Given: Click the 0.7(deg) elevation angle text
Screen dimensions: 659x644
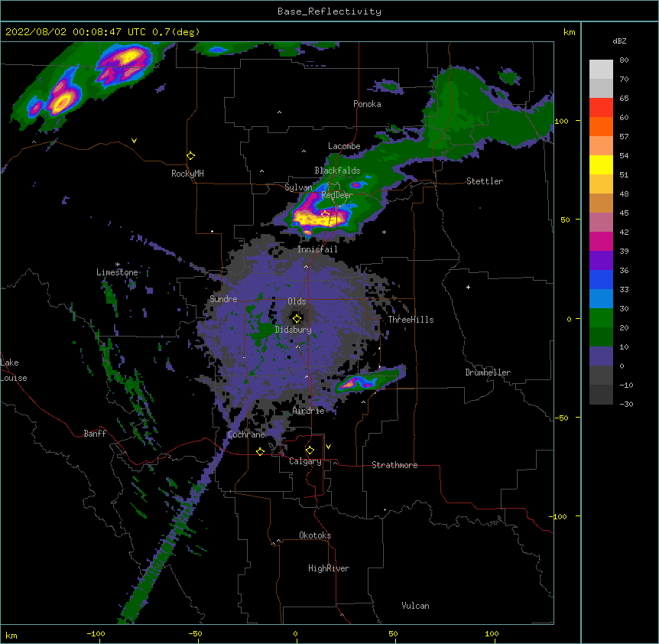Looking at the screenshot, I should tap(176, 32).
